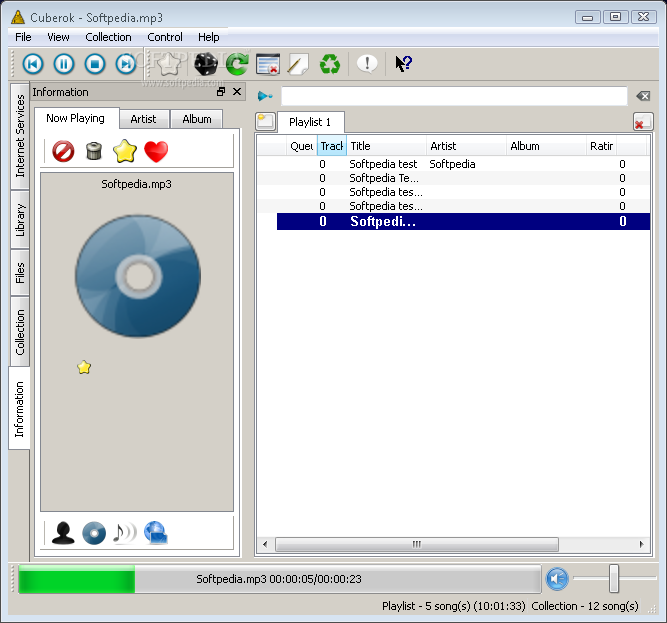Viewport: 667px width, 623px height.
Task: Click the Previous track button
Action: tap(33, 64)
